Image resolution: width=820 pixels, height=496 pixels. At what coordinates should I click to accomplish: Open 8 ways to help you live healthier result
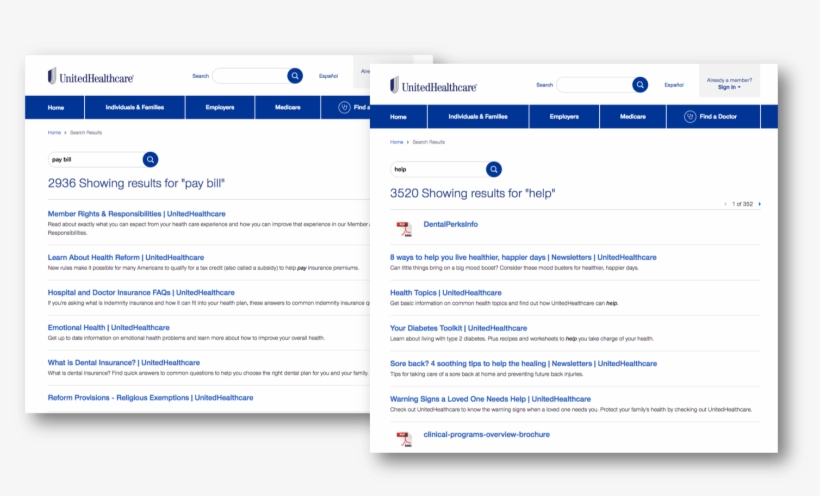(523, 257)
